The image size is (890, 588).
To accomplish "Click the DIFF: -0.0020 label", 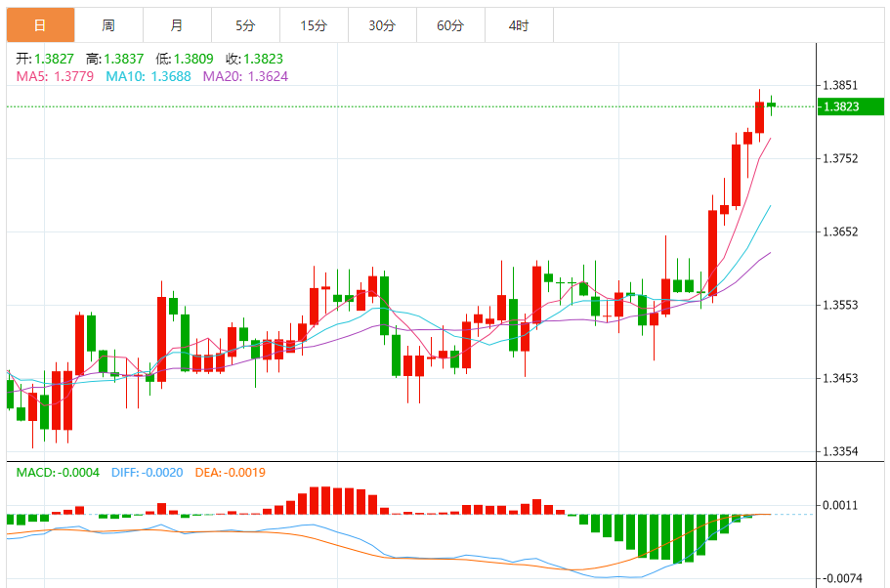I will point(147,472).
